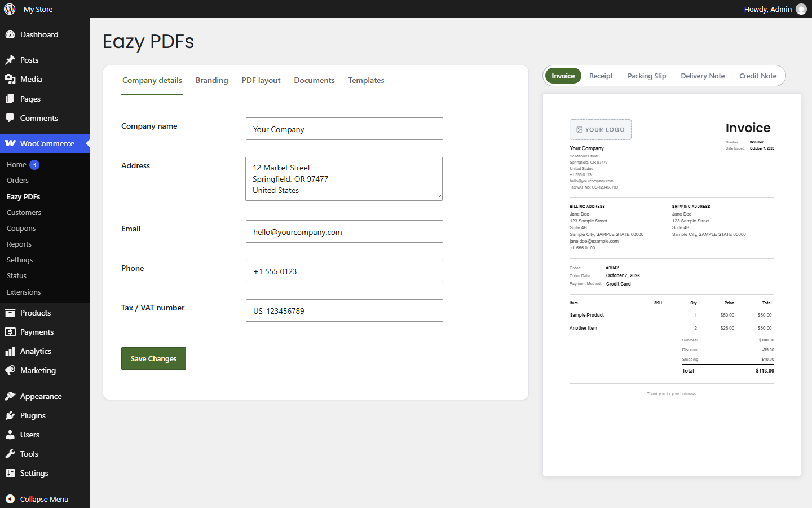The image size is (812, 508).
Task: Focus the Address text area
Action: coord(344,179)
